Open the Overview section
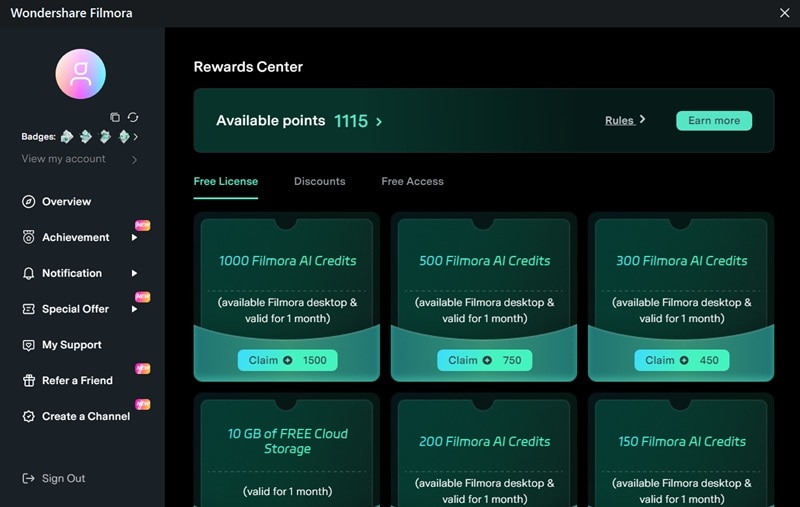 (66, 201)
